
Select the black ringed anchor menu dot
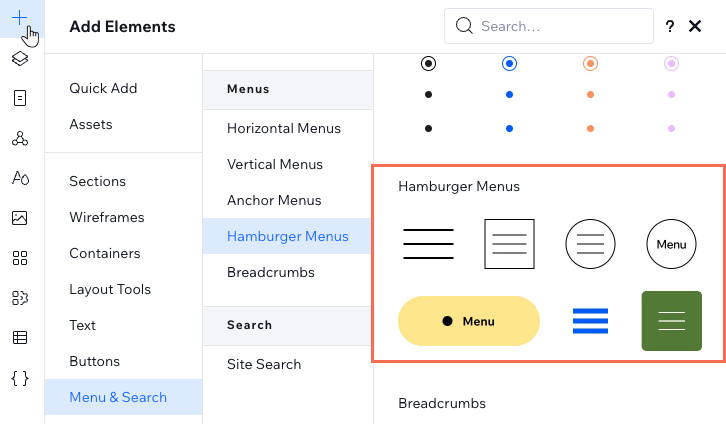pyautogui.click(x=428, y=63)
